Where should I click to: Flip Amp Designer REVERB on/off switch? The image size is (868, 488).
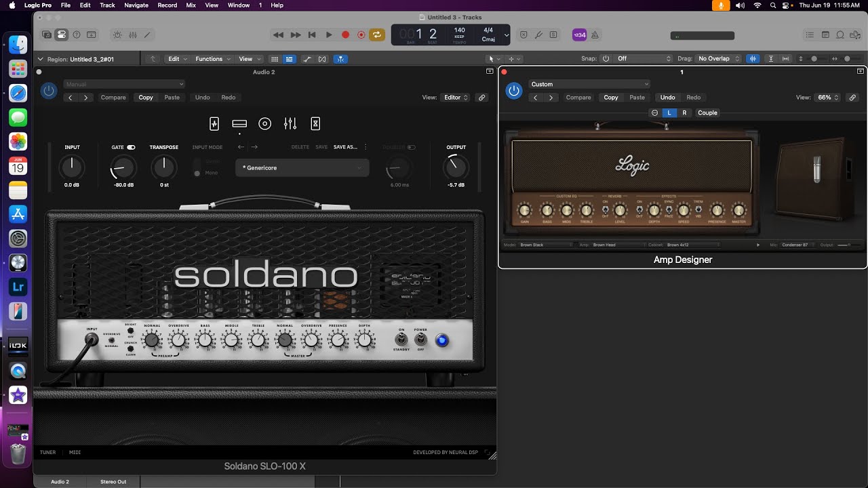coord(606,209)
